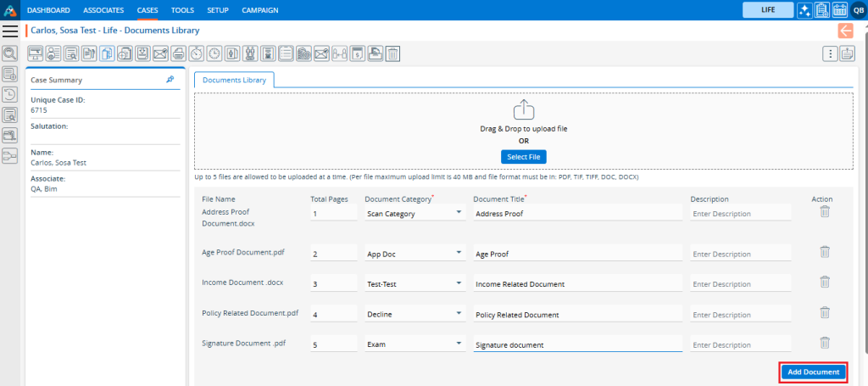The width and height of the screenshot is (868, 386).
Task: Click the orange back arrow button
Action: 845,31
